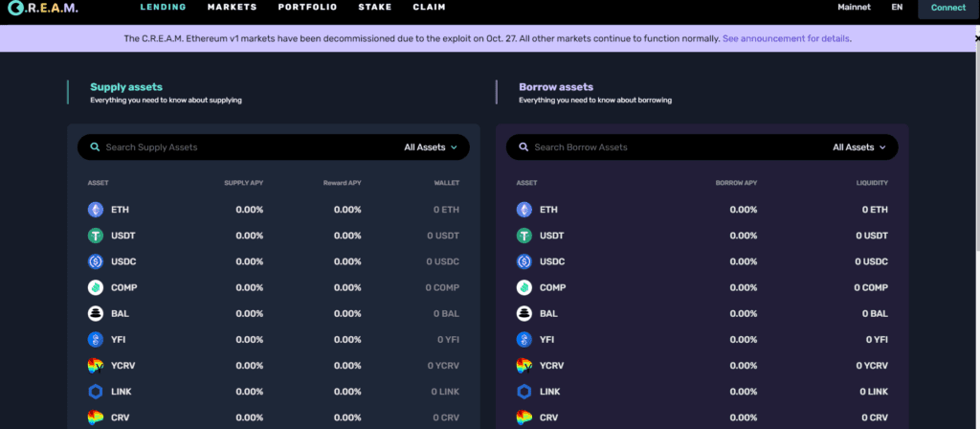This screenshot has height=429, width=980.
Task: Click the Connect wallet button
Action: click(x=948, y=8)
